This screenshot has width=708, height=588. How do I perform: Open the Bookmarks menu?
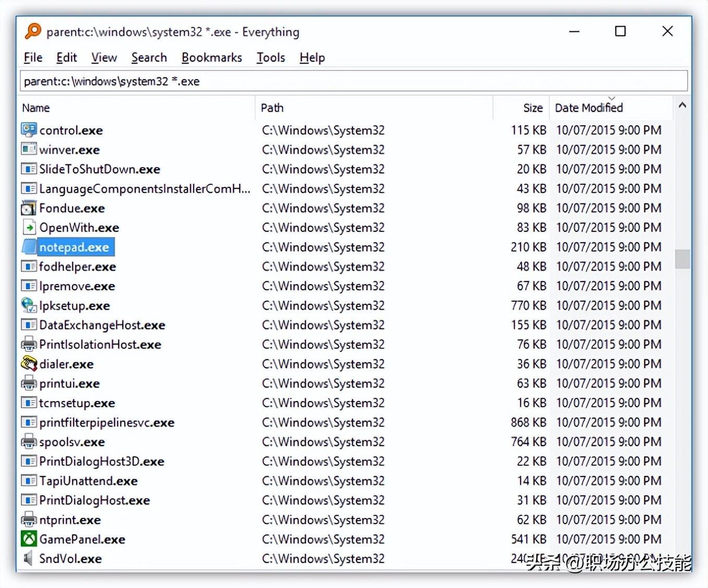[x=212, y=57]
